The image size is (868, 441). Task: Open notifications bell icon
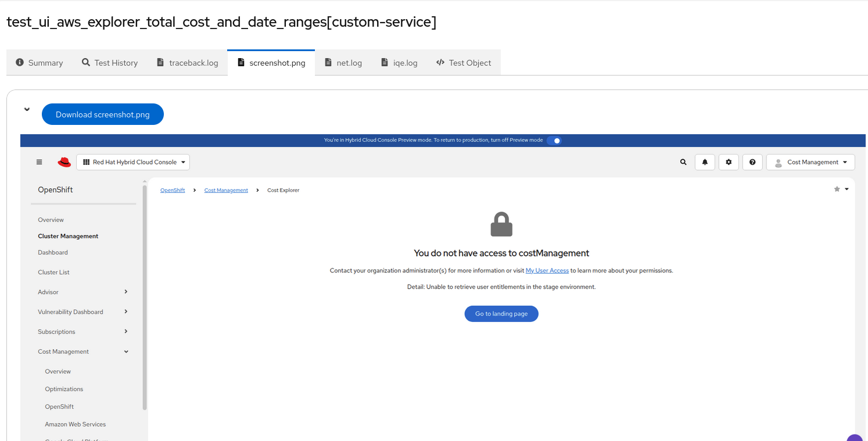[705, 162]
